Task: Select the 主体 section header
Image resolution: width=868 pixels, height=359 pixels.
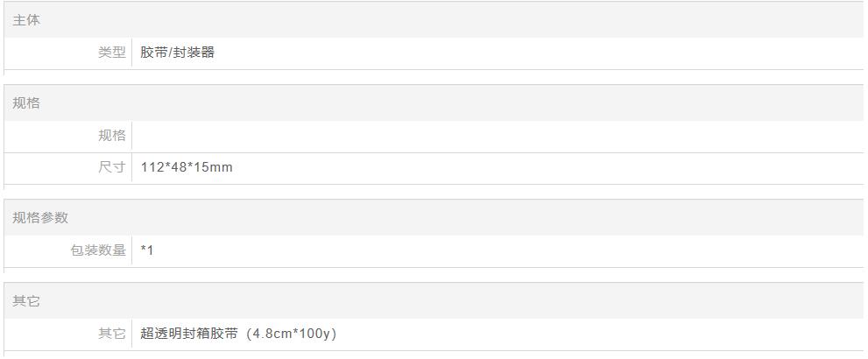Action: coord(434,20)
